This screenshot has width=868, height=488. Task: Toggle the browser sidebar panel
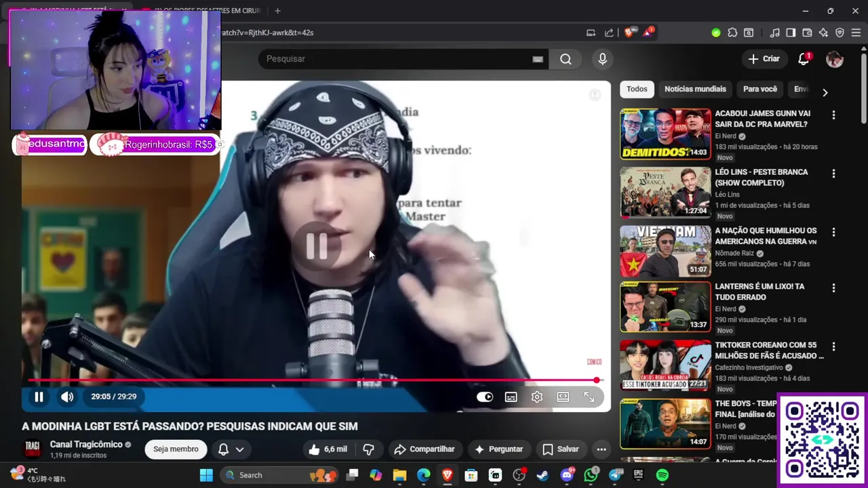click(x=791, y=33)
